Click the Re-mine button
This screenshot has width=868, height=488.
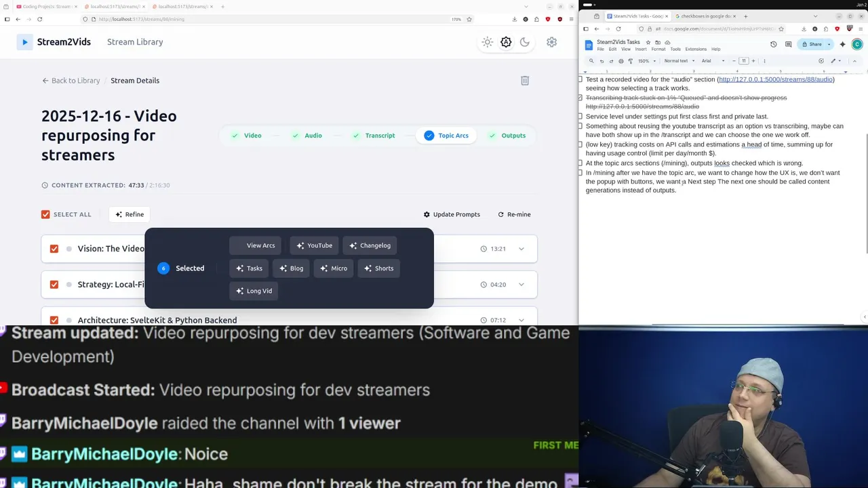tap(514, 214)
